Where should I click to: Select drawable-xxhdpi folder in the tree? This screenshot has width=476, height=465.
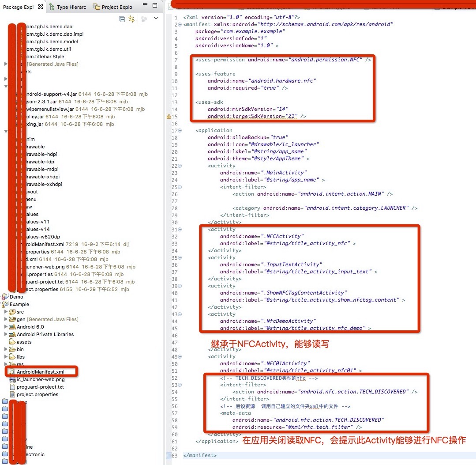tap(44, 184)
